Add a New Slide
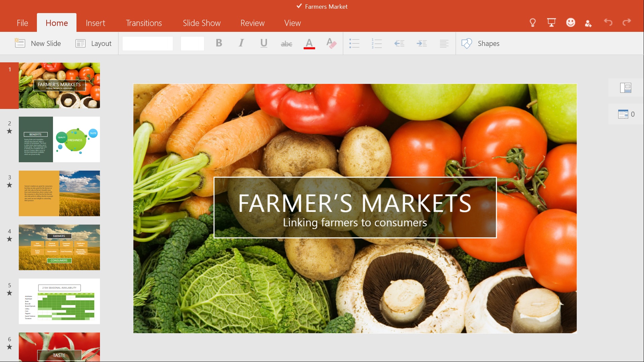Image resolution: width=644 pixels, height=362 pixels. 38,44
